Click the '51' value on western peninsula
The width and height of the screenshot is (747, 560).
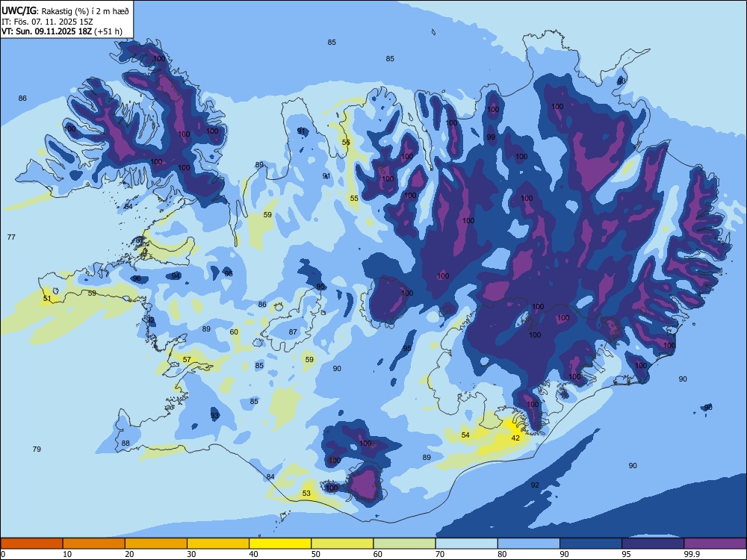tap(46, 299)
